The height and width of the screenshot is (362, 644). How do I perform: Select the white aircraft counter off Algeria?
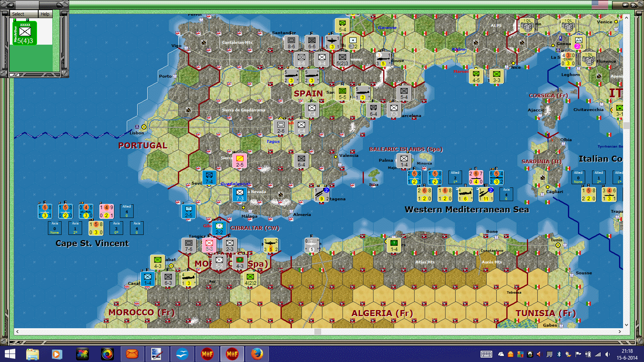pos(312,245)
